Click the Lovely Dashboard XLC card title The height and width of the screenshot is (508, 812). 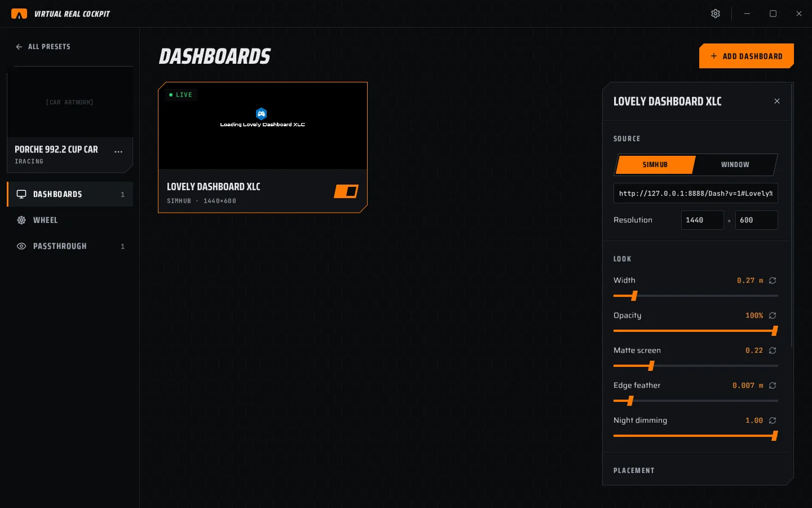pos(214,187)
